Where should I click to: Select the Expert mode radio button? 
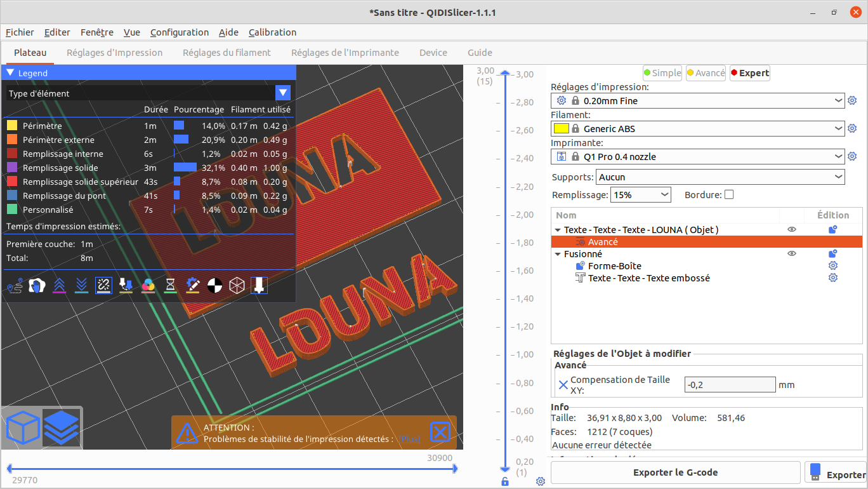tap(749, 73)
